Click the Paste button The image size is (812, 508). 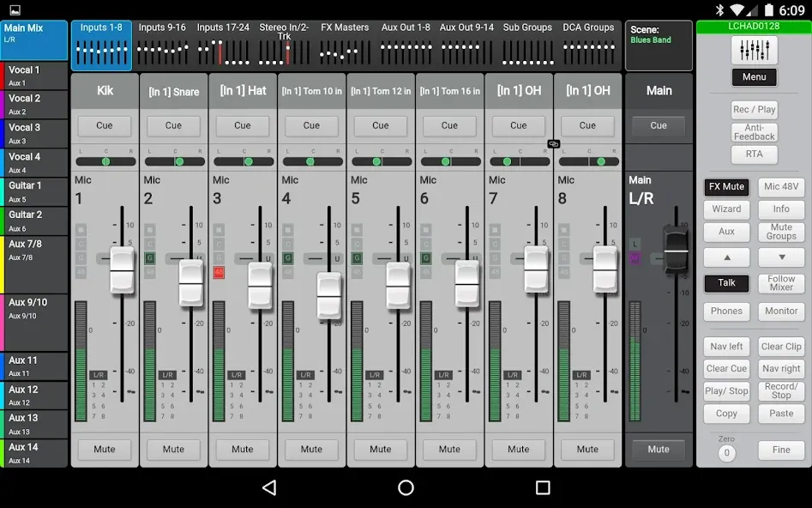click(x=781, y=413)
